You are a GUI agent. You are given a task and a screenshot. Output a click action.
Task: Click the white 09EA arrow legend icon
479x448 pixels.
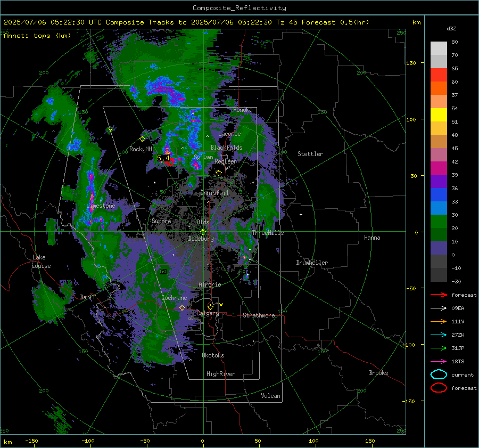pos(439,308)
